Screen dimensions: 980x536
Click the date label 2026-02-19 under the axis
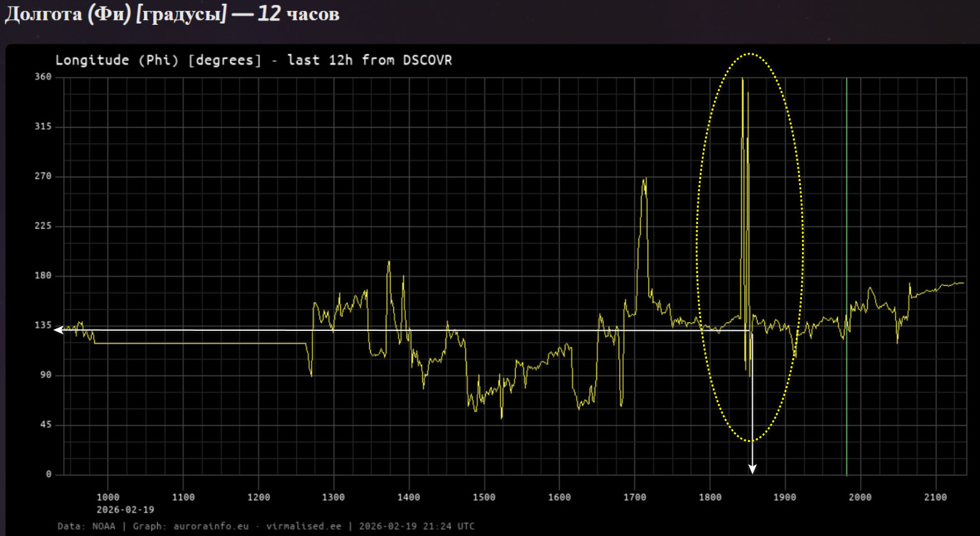[x=125, y=510]
